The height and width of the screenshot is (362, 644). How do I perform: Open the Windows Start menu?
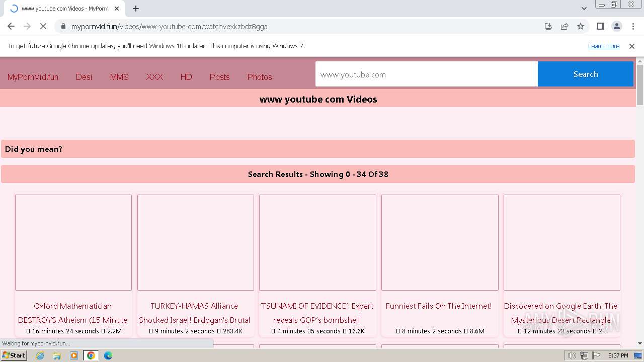[14, 355]
